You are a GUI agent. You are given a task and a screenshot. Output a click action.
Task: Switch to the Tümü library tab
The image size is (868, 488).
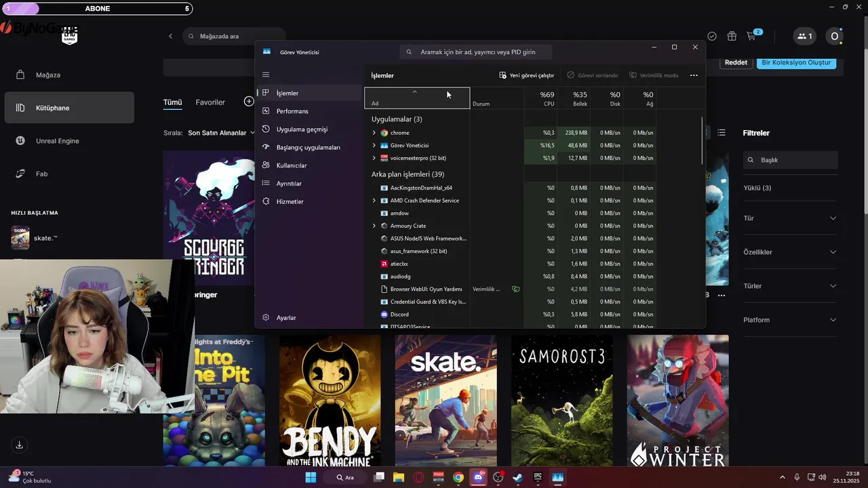pyautogui.click(x=172, y=102)
